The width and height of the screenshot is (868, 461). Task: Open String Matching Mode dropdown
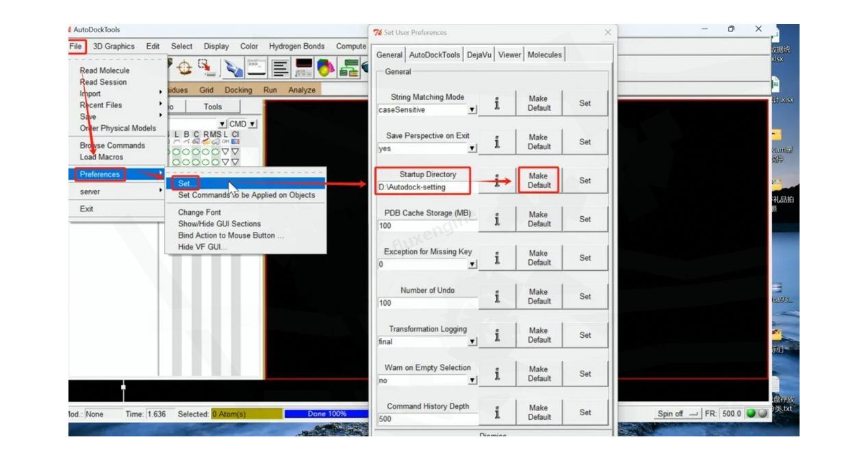click(x=472, y=109)
